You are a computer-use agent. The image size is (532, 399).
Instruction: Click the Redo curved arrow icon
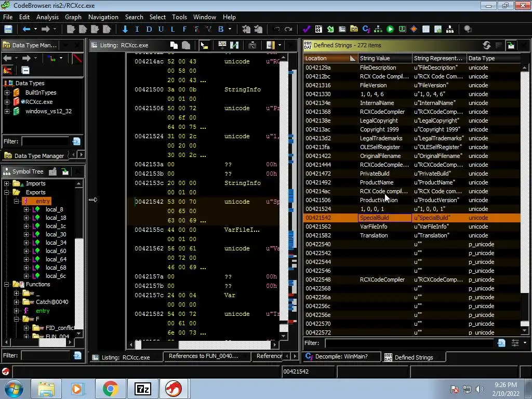coord(288,29)
